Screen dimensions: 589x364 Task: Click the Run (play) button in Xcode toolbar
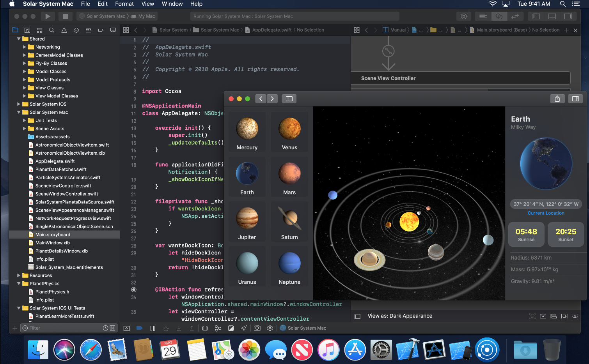click(48, 16)
